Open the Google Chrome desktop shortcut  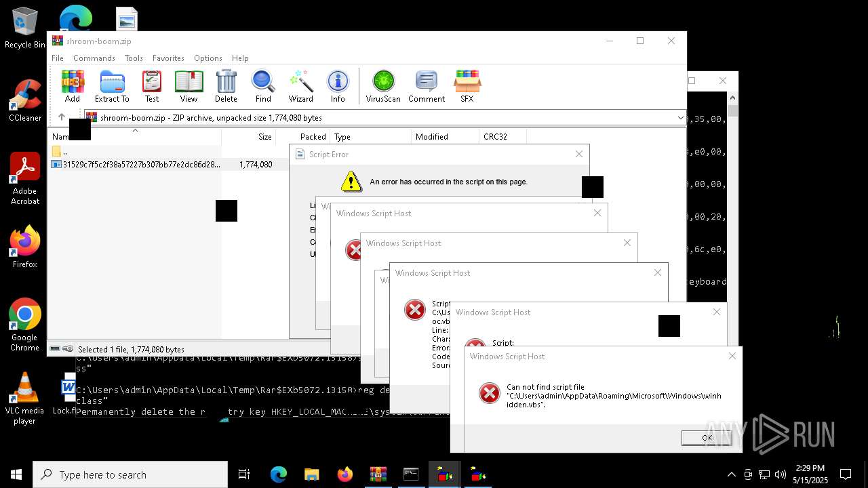click(x=25, y=325)
